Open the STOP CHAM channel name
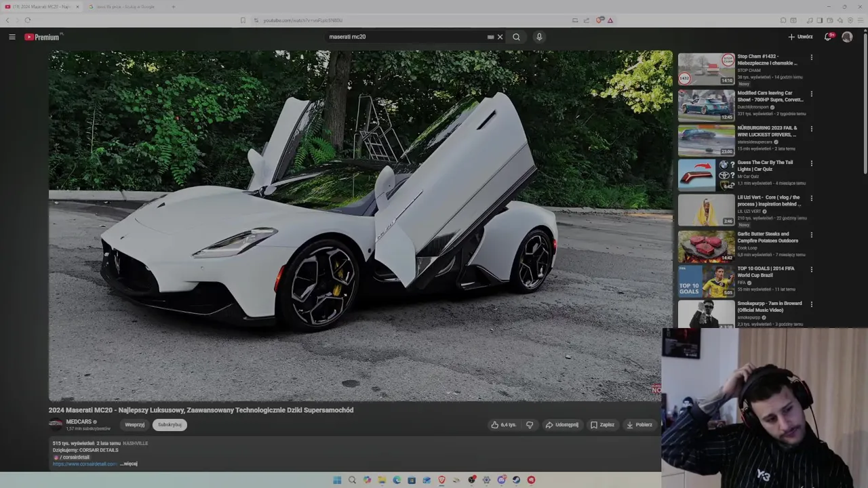The width and height of the screenshot is (868, 488). click(x=749, y=70)
